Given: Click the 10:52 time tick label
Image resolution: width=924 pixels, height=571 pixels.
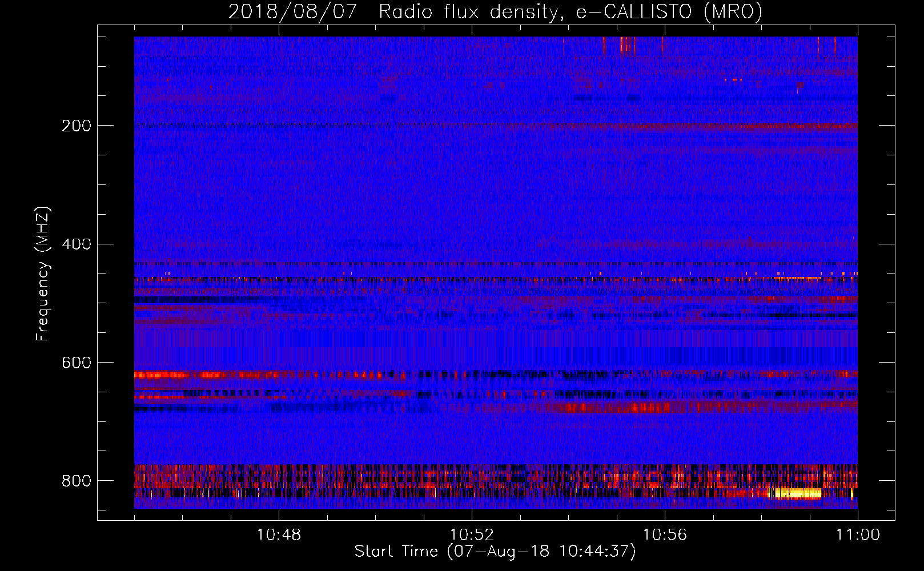Looking at the screenshot, I should pos(472,535).
